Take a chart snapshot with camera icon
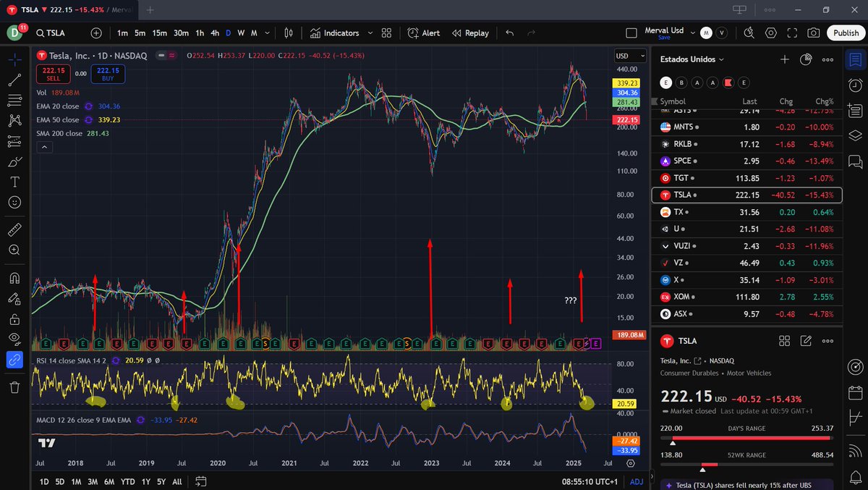868x490 pixels. [x=814, y=33]
